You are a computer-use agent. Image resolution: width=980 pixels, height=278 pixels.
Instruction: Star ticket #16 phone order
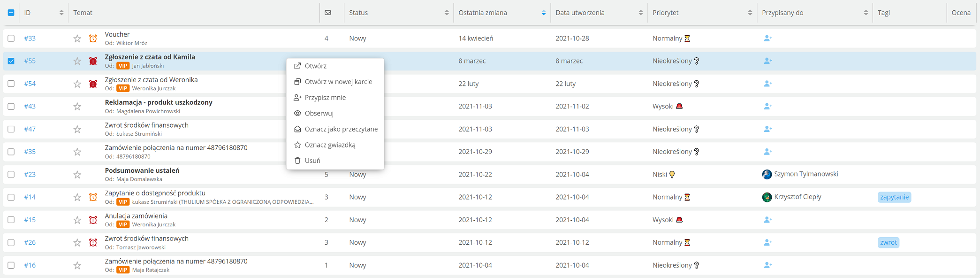click(x=77, y=265)
